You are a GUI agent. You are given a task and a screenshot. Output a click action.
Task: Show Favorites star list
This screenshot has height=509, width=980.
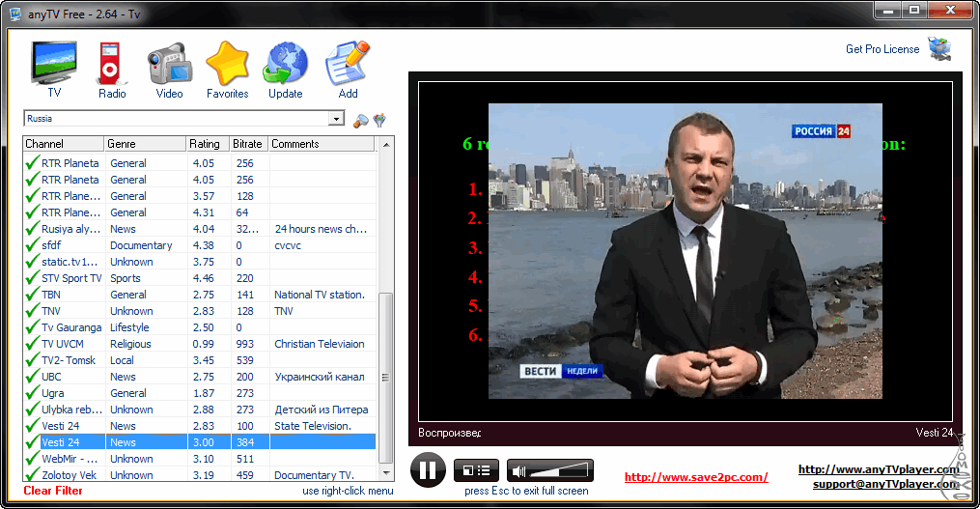coord(228,70)
